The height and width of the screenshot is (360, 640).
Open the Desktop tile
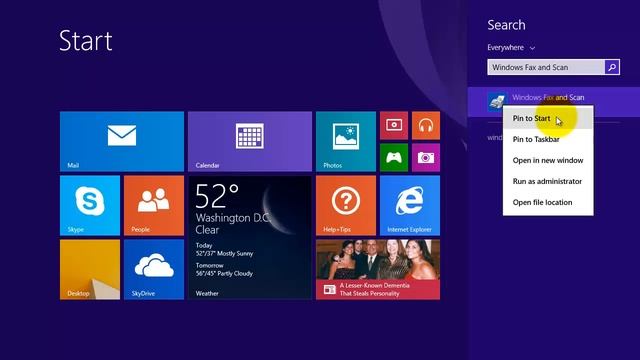coord(90,269)
